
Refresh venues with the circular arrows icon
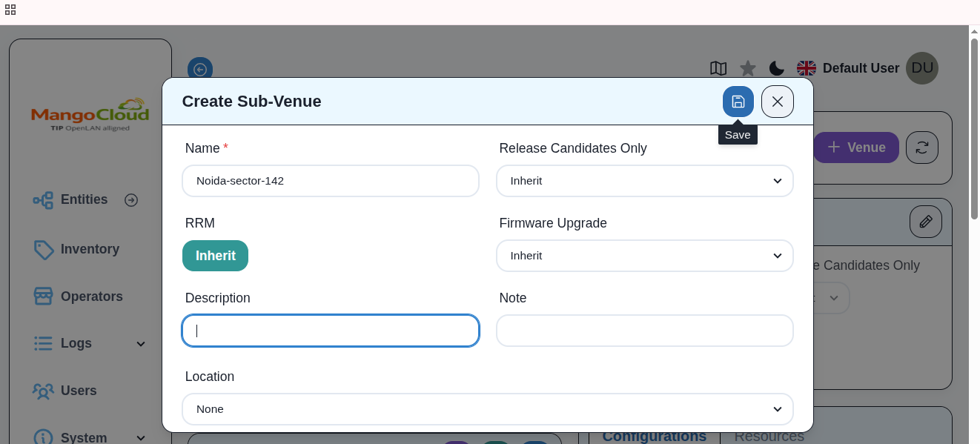point(921,148)
